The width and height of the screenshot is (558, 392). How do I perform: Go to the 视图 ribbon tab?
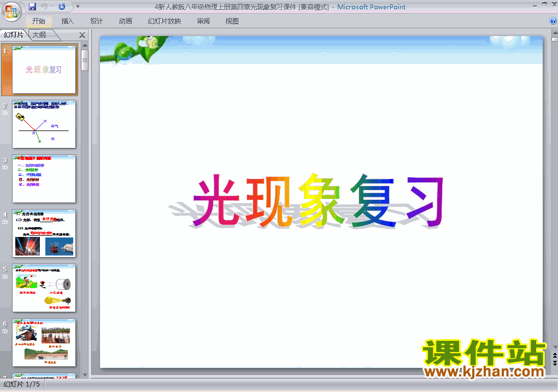tap(232, 21)
